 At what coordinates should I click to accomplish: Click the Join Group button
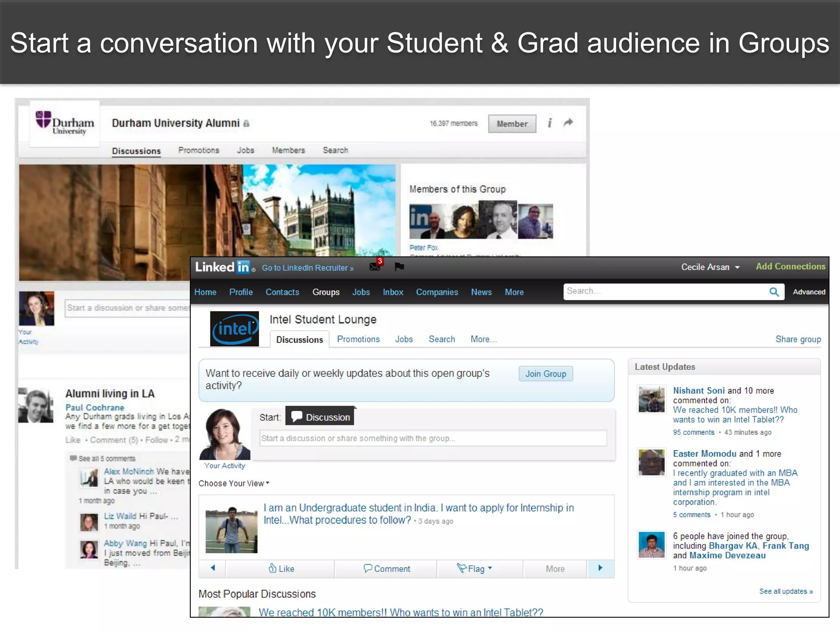546,374
